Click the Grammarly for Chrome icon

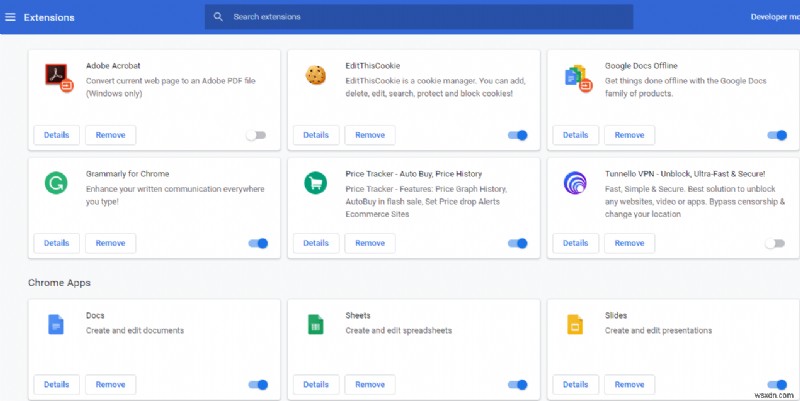pyautogui.click(x=55, y=183)
